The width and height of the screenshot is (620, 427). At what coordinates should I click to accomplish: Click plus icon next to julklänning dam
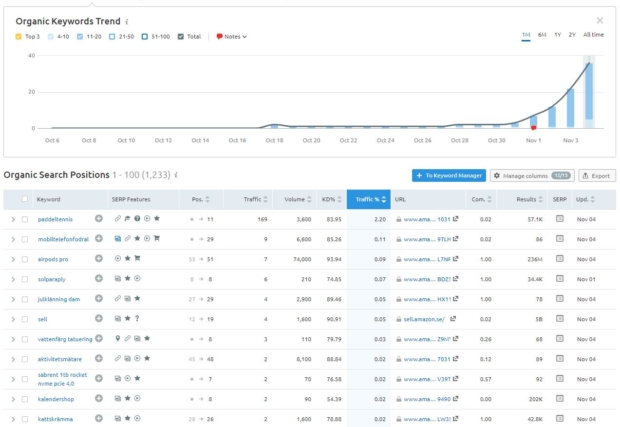(99, 298)
